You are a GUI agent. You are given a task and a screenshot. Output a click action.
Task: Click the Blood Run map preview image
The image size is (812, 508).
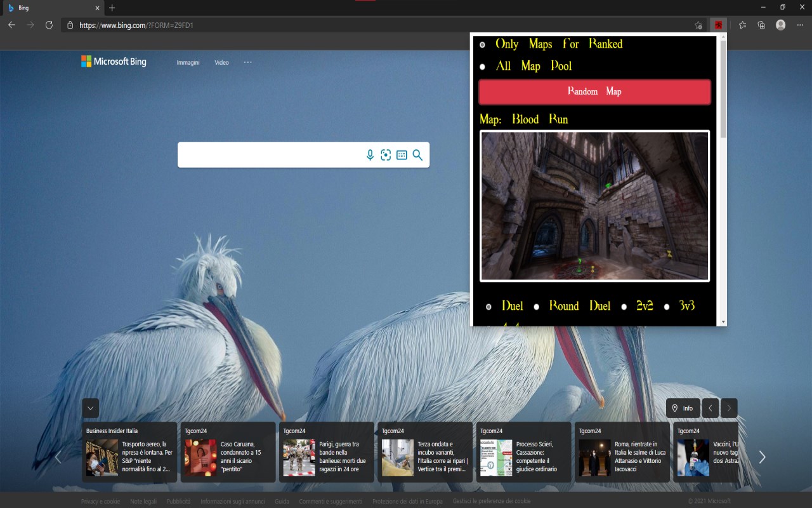594,206
